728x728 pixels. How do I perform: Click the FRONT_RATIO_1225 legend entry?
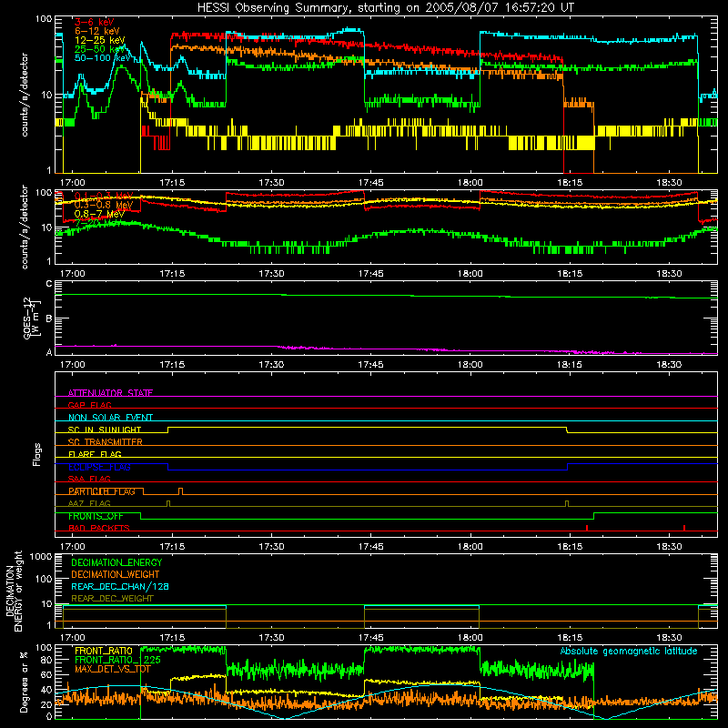click(x=117, y=660)
